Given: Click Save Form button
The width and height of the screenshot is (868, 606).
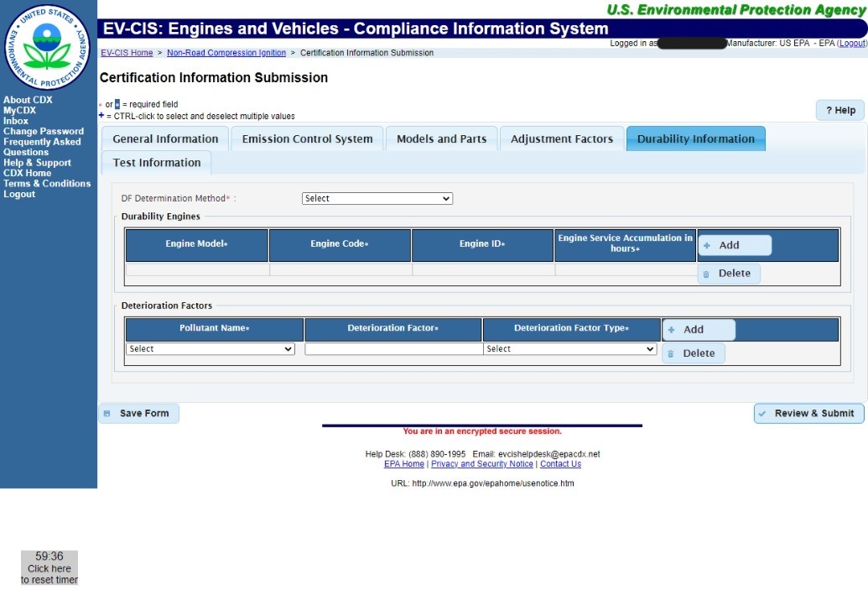Looking at the screenshot, I should click(138, 414).
